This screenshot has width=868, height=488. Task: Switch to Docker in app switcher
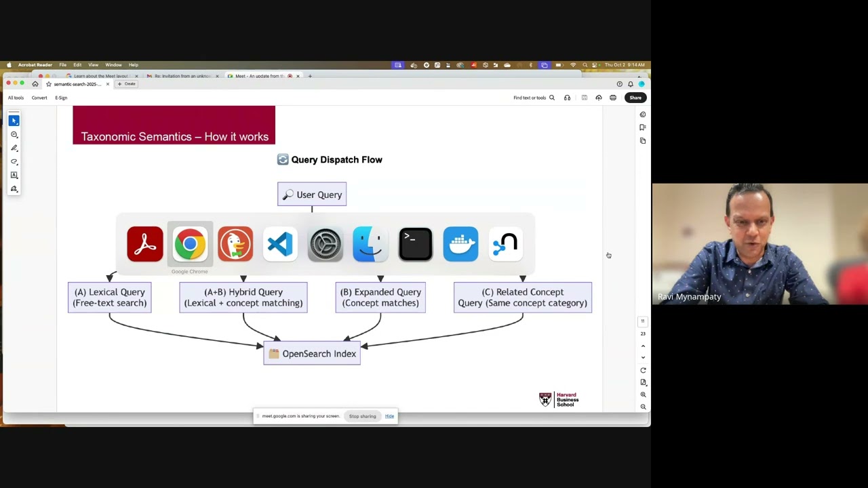pos(460,244)
